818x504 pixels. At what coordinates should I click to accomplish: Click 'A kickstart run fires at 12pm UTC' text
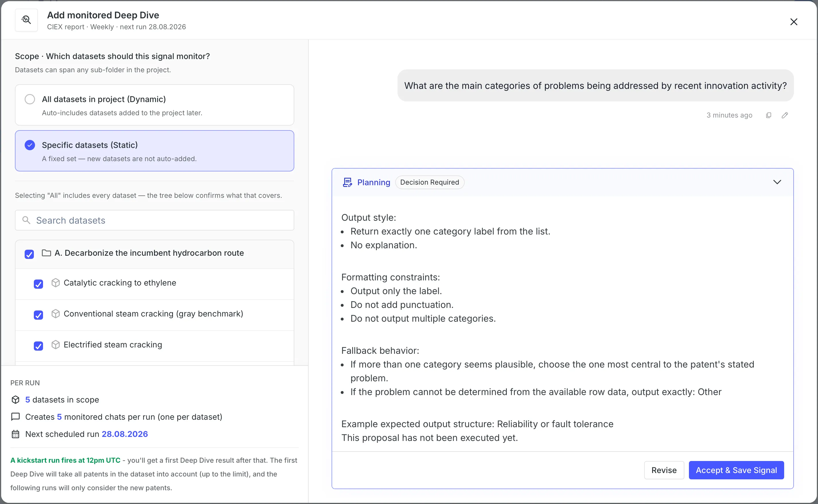(x=65, y=460)
